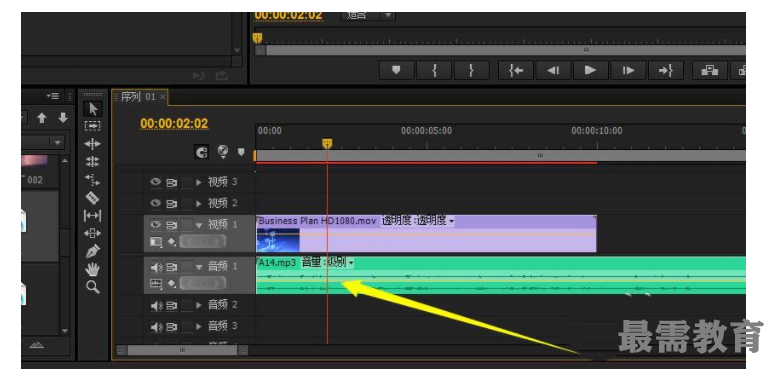Toggle sync lock on 音频 2 track

pos(171,305)
